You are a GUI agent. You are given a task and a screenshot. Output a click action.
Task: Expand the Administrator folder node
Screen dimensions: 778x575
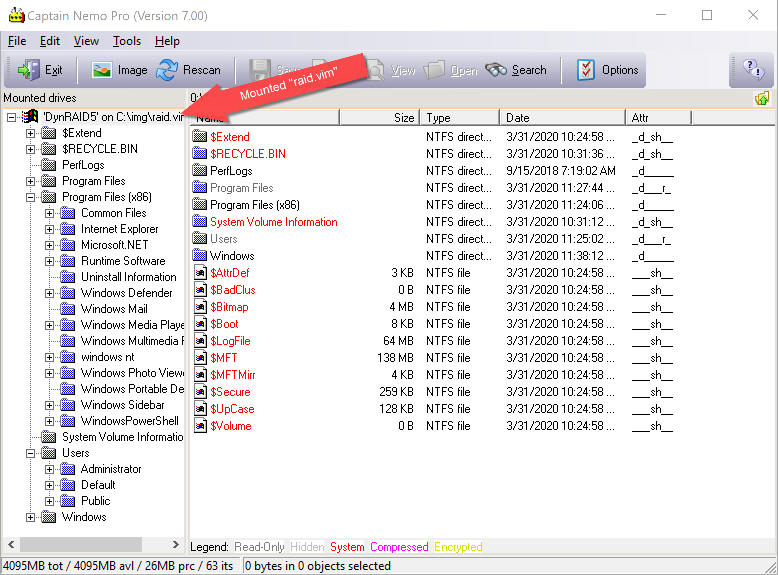50,469
